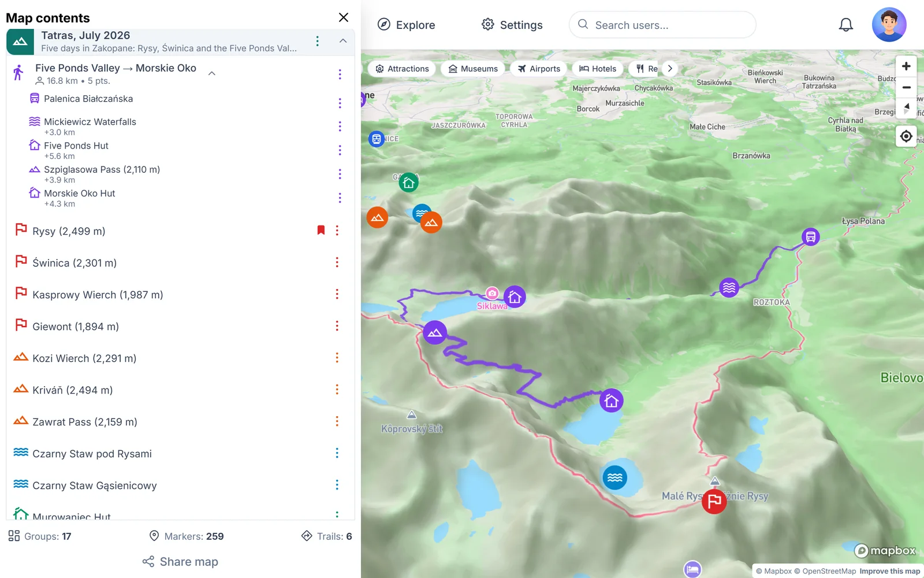This screenshot has height=578, width=924.
Task: Zoom in on the map
Action: point(906,66)
